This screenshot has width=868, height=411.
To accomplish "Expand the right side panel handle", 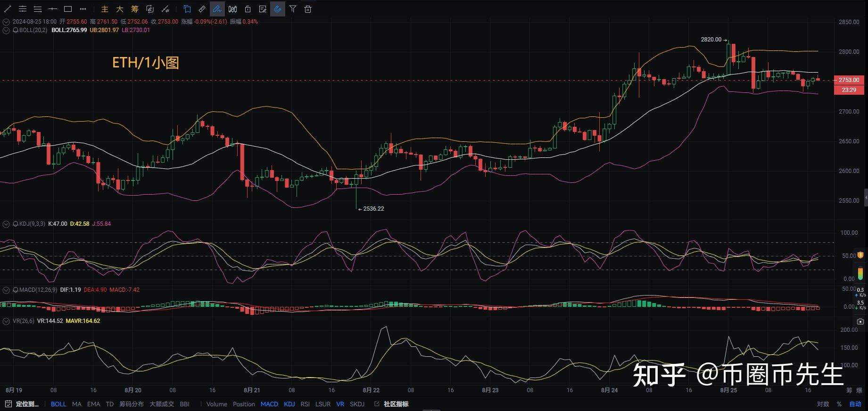I will [x=866, y=197].
